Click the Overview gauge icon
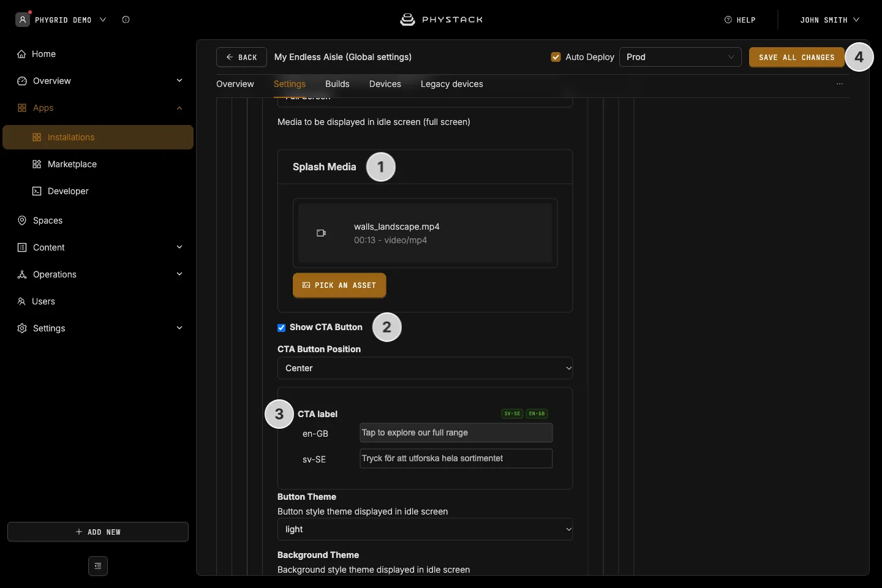882x588 pixels. pos(22,81)
